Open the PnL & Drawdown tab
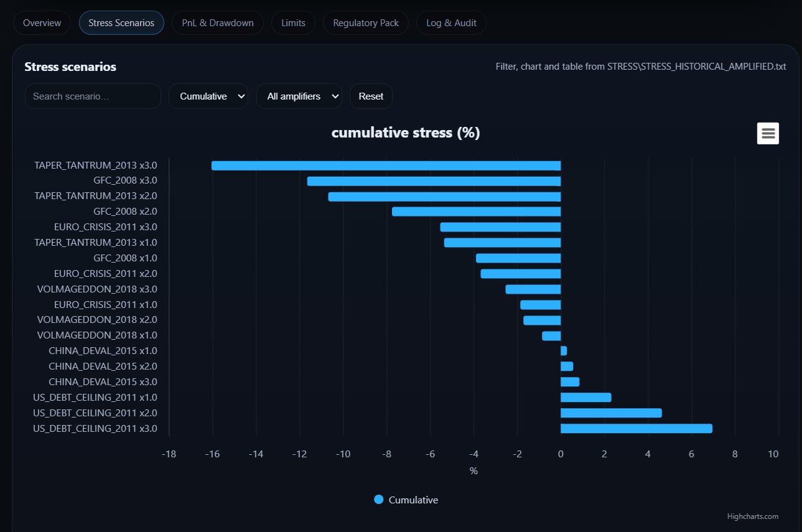 coord(217,23)
